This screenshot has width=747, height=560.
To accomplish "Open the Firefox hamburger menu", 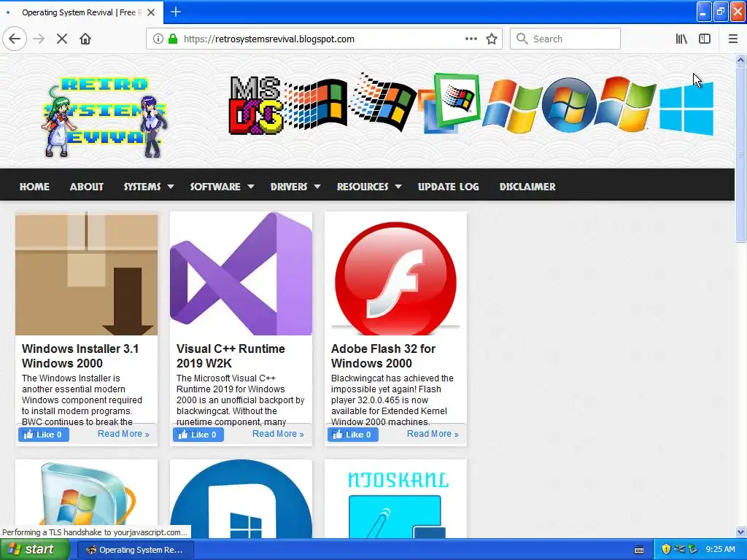I will (733, 39).
